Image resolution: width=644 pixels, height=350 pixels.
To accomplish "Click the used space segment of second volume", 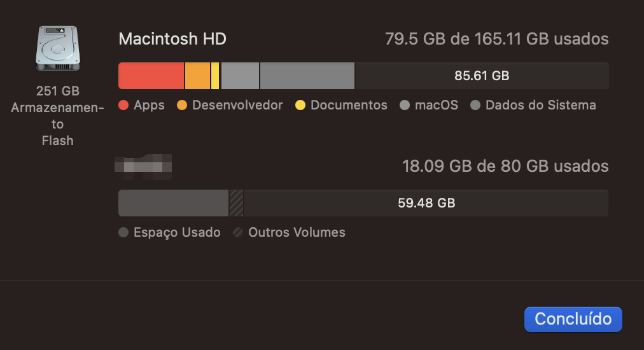I will (x=173, y=203).
